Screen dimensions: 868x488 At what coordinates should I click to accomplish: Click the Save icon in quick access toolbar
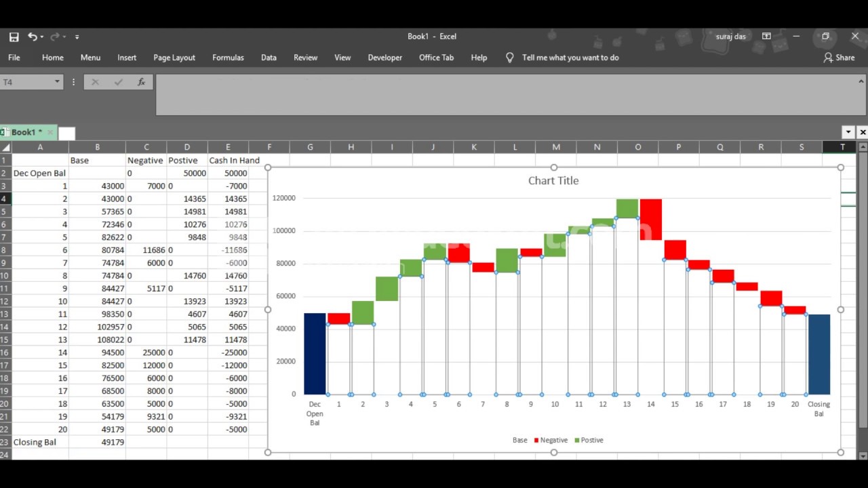tap(14, 37)
